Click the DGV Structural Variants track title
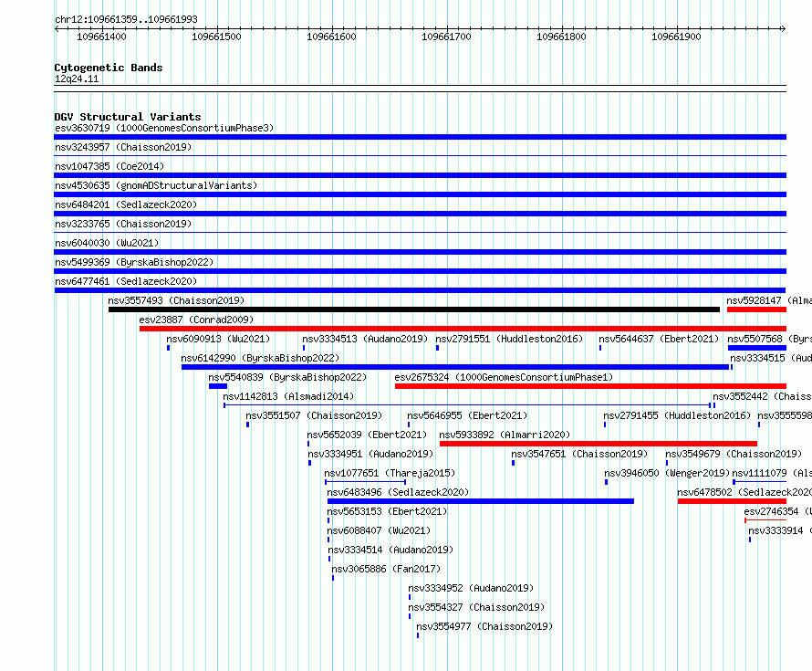The height and width of the screenshot is (671, 812). coord(128,117)
